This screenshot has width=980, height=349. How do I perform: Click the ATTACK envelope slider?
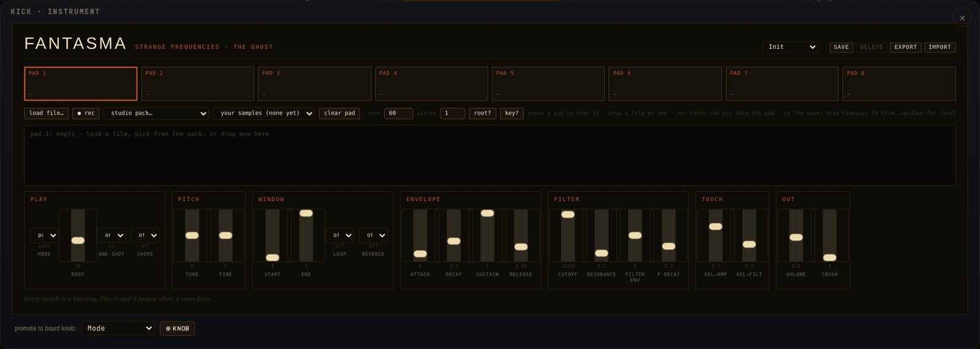click(x=420, y=236)
